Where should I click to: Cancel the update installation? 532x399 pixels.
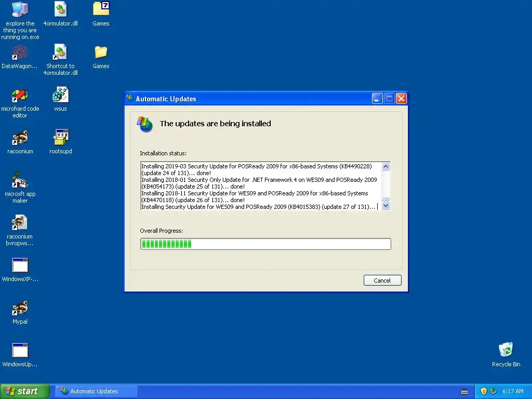(x=382, y=280)
